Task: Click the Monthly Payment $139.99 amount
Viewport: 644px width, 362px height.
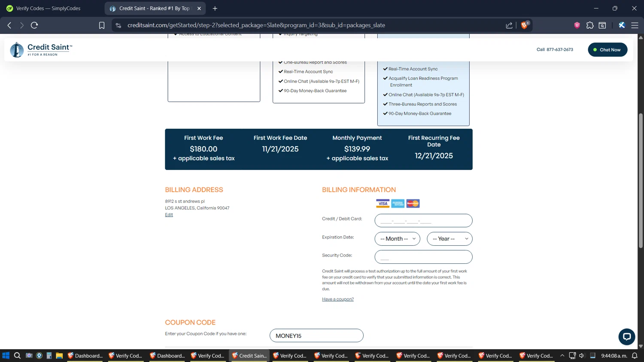Action: (357, 149)
